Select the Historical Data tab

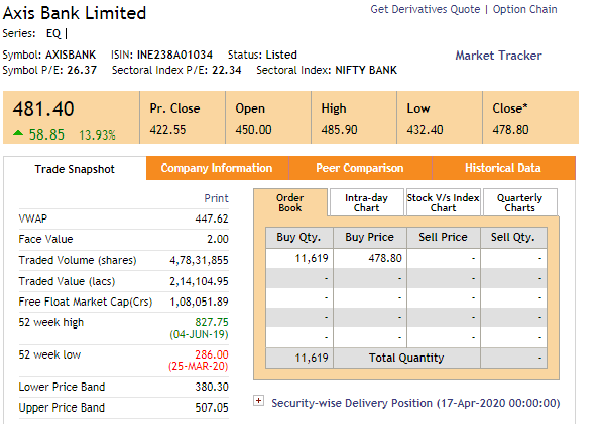pyautogui.click(x=502, y=168)
